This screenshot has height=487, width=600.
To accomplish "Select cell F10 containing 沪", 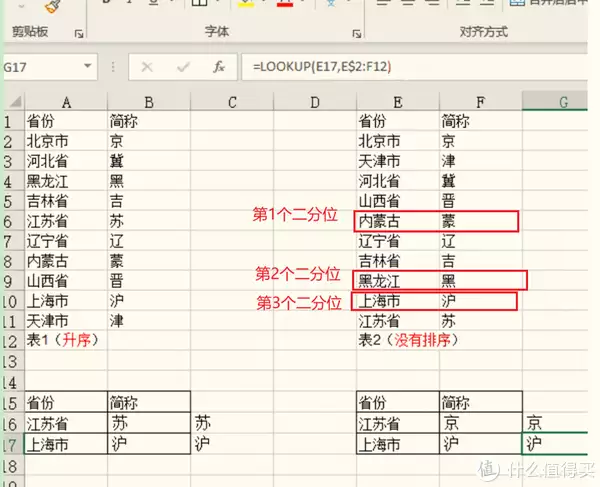I will [x=481, y=301].
